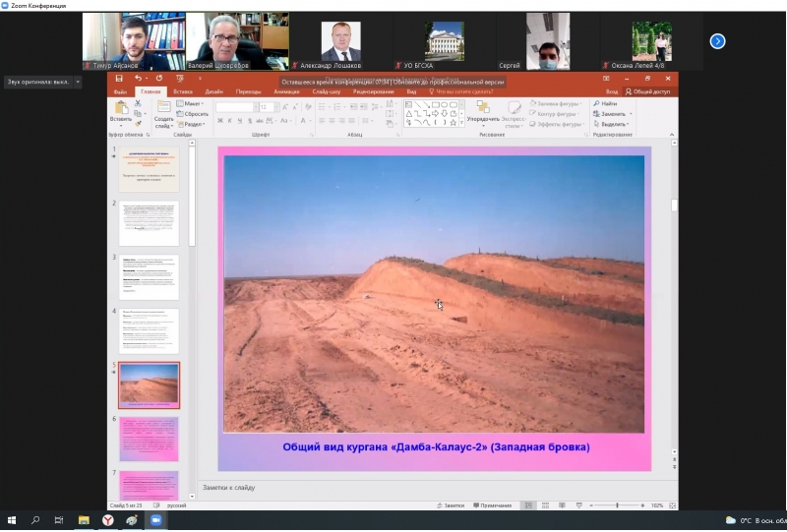The height and width of the screenshot is (532, 787).
Task: Click Создать слайд new slide button
Action: pos(163,114)
